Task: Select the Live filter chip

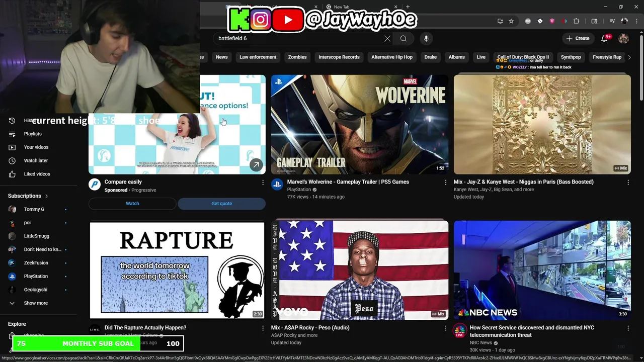Action: [481, 57]
